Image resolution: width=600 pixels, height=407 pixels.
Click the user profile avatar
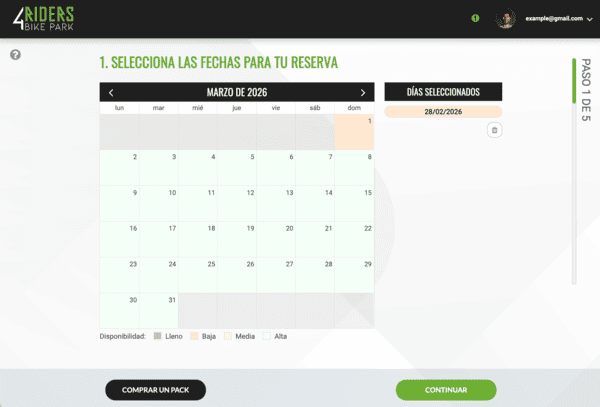point(507,18)
